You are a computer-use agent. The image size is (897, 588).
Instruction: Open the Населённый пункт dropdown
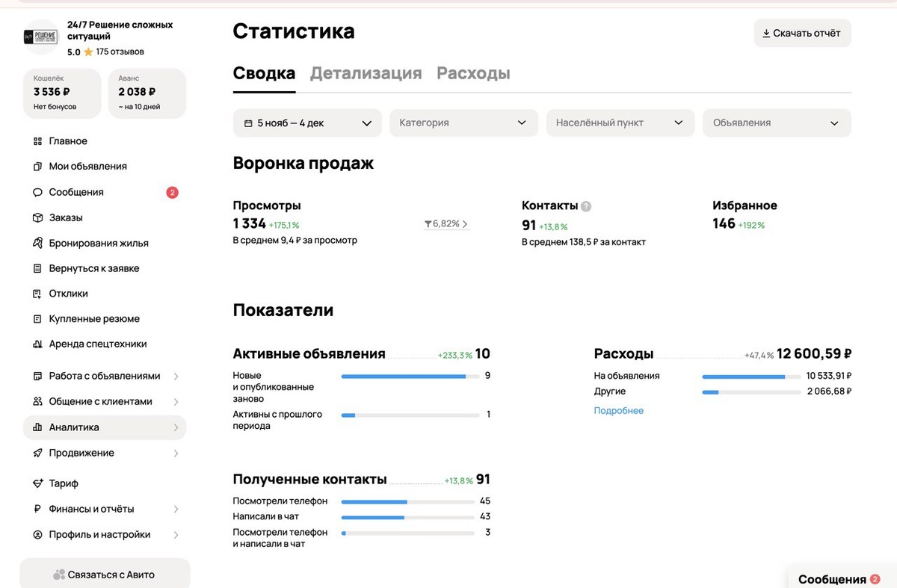pos(620,123)
